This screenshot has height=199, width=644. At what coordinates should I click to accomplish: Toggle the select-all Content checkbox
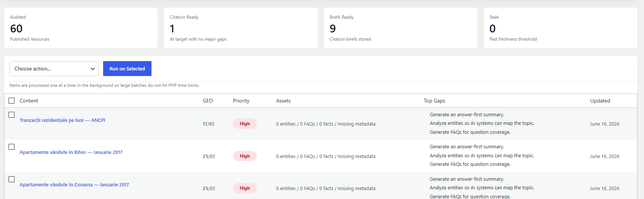click(x=12, y=101)
